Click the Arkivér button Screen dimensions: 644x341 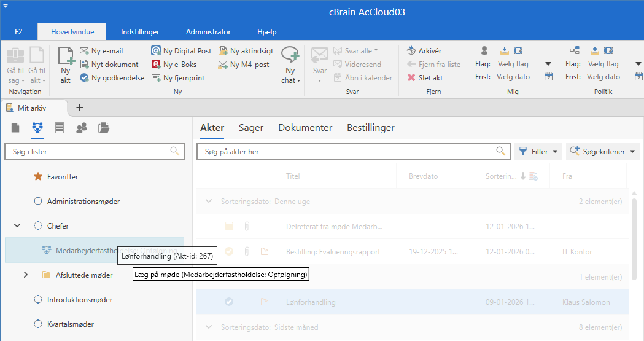[x=424, y=51]
